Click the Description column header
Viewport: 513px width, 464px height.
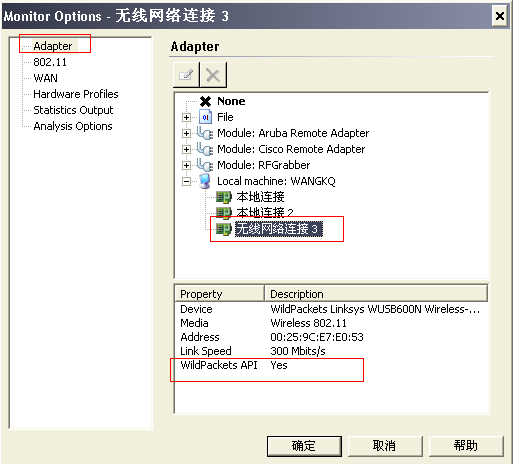coord(376,294)
